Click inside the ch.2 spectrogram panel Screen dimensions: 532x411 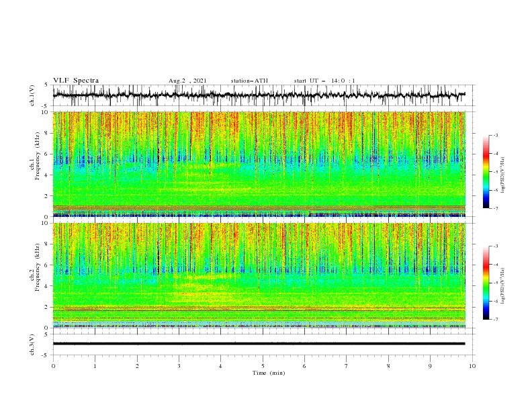point(259,275)
